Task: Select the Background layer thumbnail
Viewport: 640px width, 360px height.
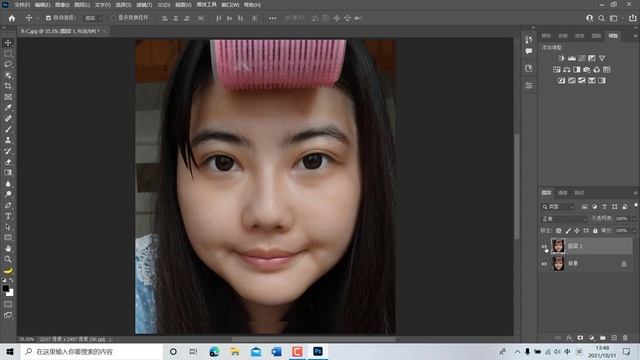Action: click(558, 264)
